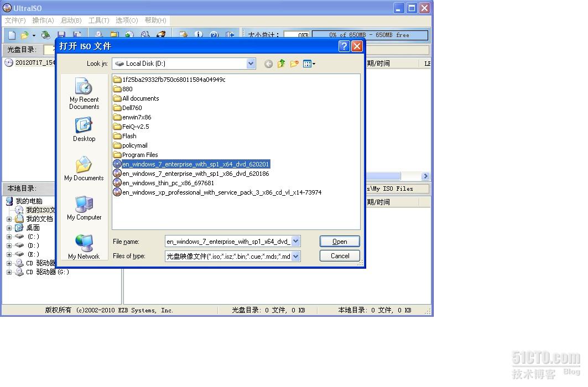Go to My Computer in the places sidebar

point(84,208)
